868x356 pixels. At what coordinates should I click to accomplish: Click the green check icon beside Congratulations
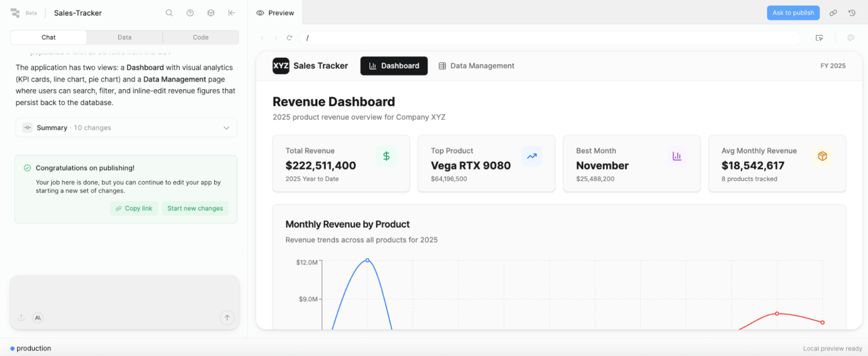tap(27, 168)
